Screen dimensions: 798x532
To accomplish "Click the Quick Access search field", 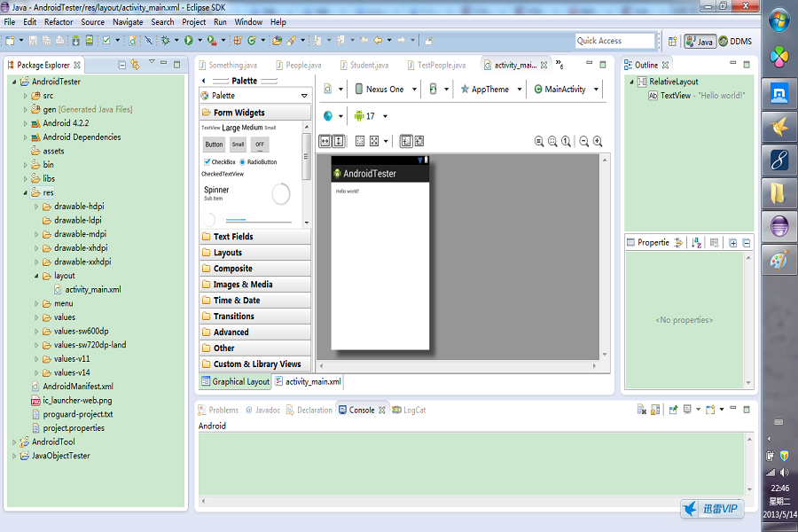I will click(614, 41).
